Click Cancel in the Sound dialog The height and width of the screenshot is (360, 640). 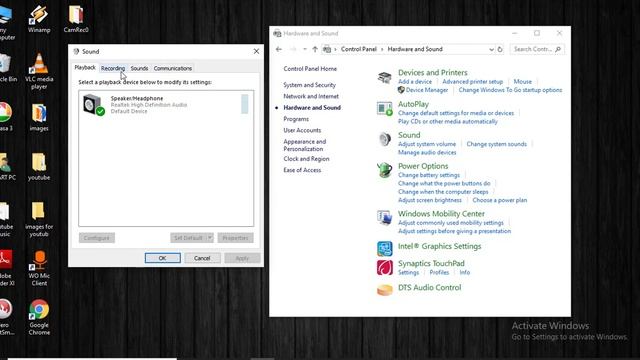coord(202,258)
